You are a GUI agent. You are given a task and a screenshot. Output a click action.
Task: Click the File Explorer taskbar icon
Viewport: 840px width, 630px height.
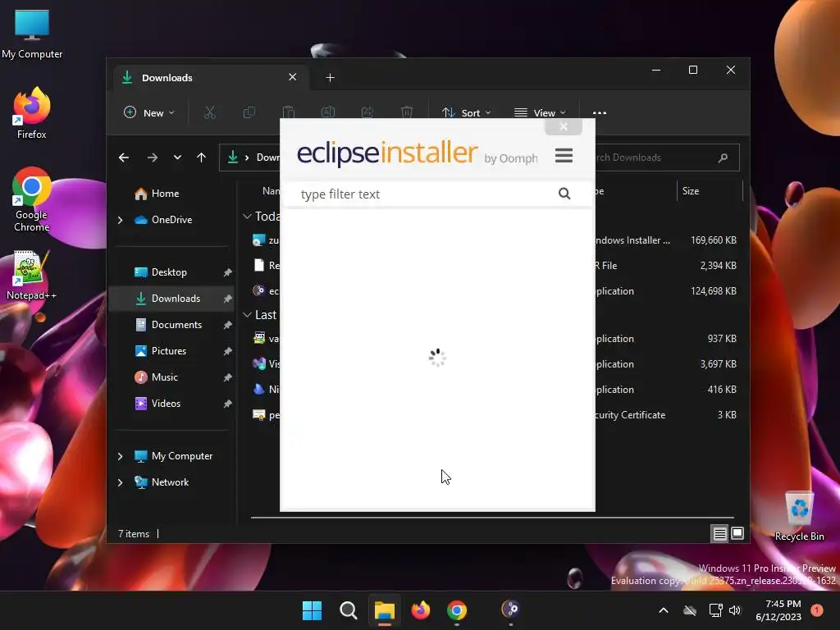tap(385, 610)
